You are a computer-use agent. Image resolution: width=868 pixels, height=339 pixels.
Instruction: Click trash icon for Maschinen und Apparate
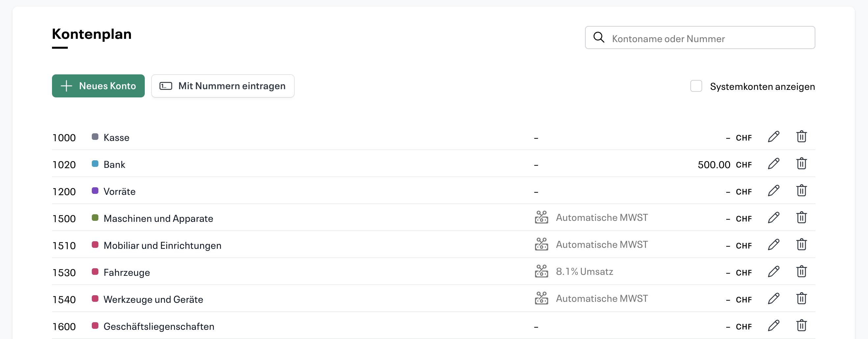[801, 218]
